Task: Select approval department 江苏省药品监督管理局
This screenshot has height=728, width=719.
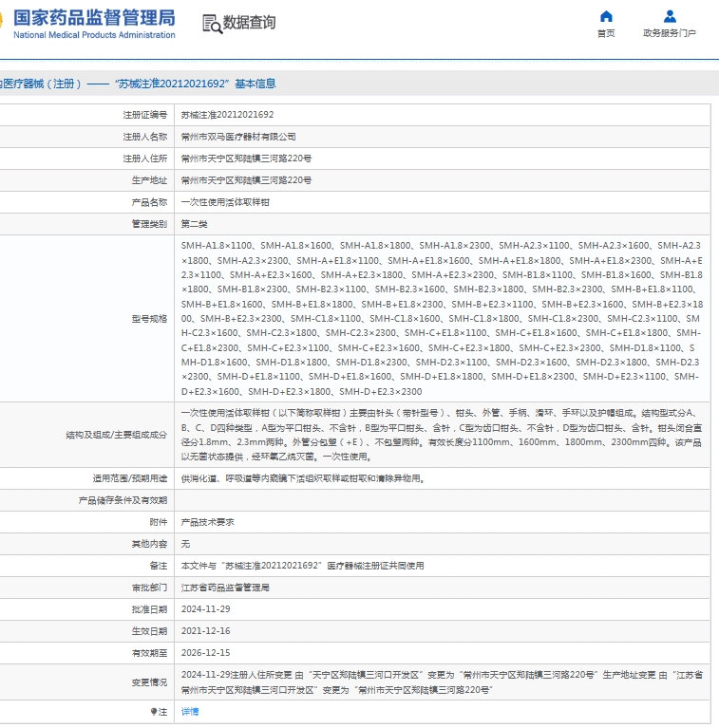Action: 225,588
